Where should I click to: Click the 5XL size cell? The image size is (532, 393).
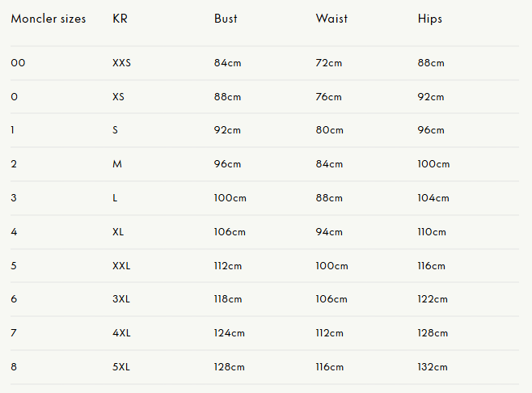coord(120,367)
